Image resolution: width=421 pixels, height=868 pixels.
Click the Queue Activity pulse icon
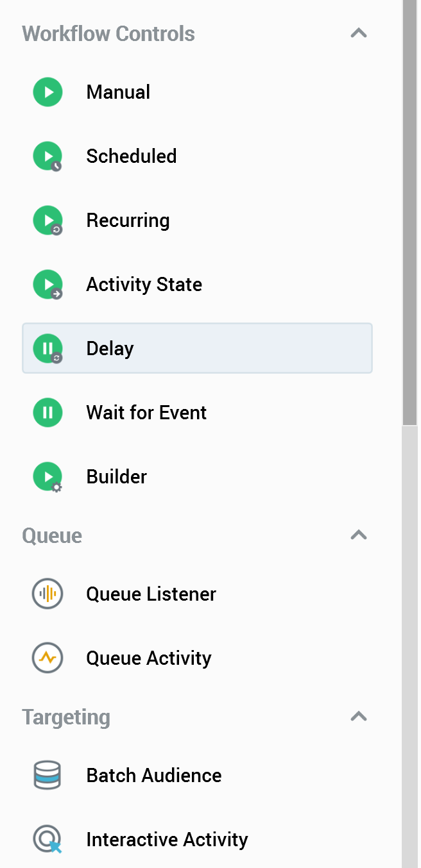tap(47, 658)
